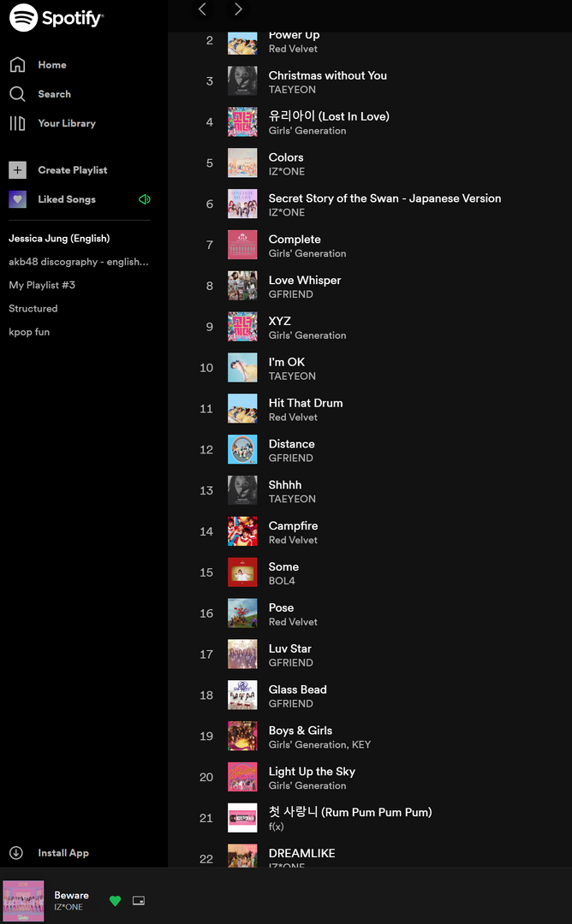Screen dimensions: 572x924
Task: Open the Structured playlist
Action: click(33, 308)
